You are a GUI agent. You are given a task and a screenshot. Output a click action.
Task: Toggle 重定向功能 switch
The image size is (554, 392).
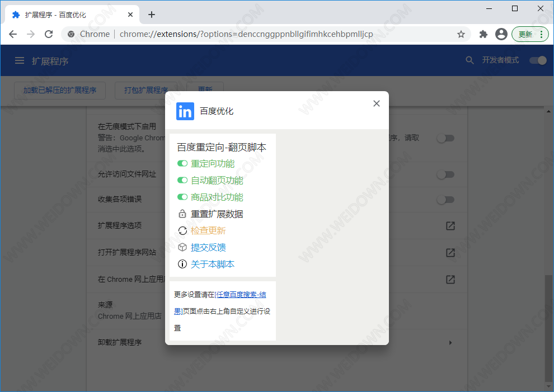click(x=182, y=163)
